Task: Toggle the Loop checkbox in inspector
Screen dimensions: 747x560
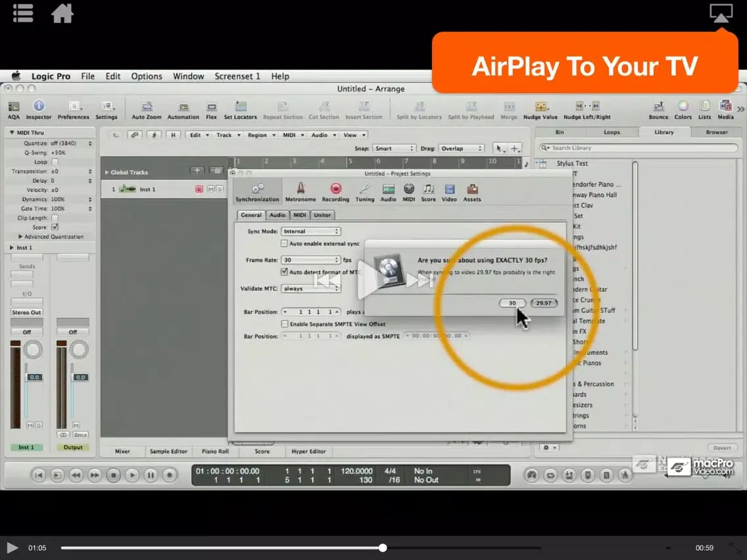Action: pos(55,162)
